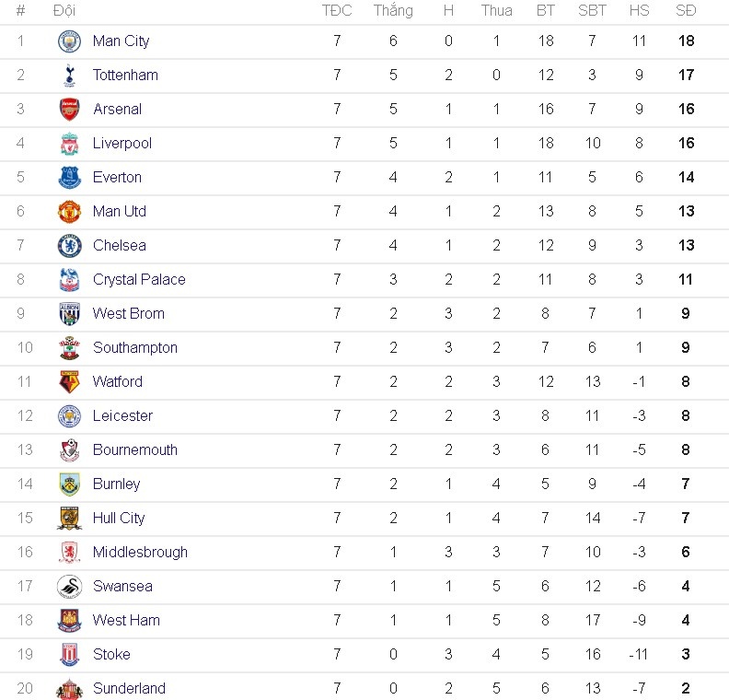Click the Thua column header
The image size is (729, 700).
pos(496,11)
